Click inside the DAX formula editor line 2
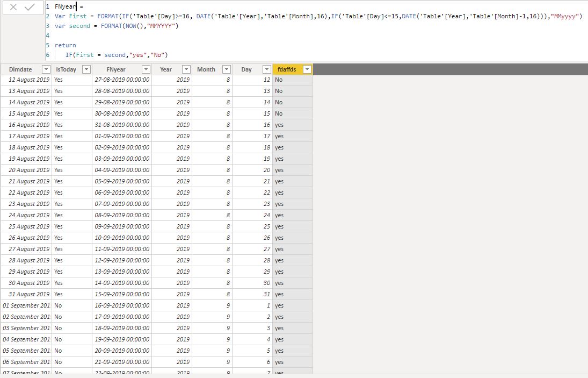This screenshot has height=378, width=588. (318, 16)
